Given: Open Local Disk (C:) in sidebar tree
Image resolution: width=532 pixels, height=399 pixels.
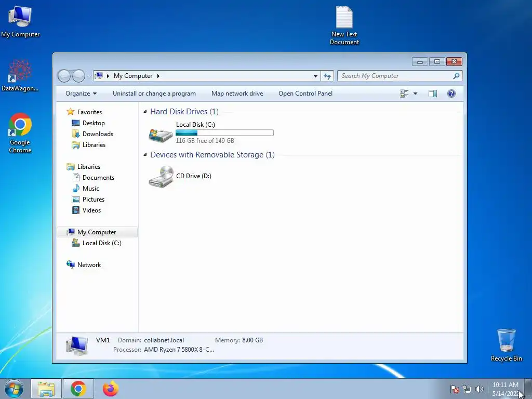Looking at the screenshot, I should pyautogui.click(x=101, y=243).
